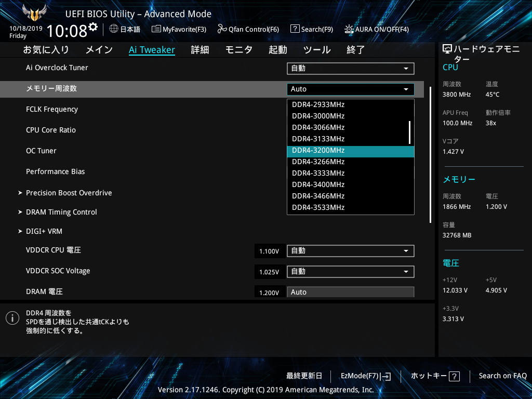Image resolution: width=532 pixels, height=399 pixels.
Task: Open the 詳細 tab
Action: click(200, 50)
